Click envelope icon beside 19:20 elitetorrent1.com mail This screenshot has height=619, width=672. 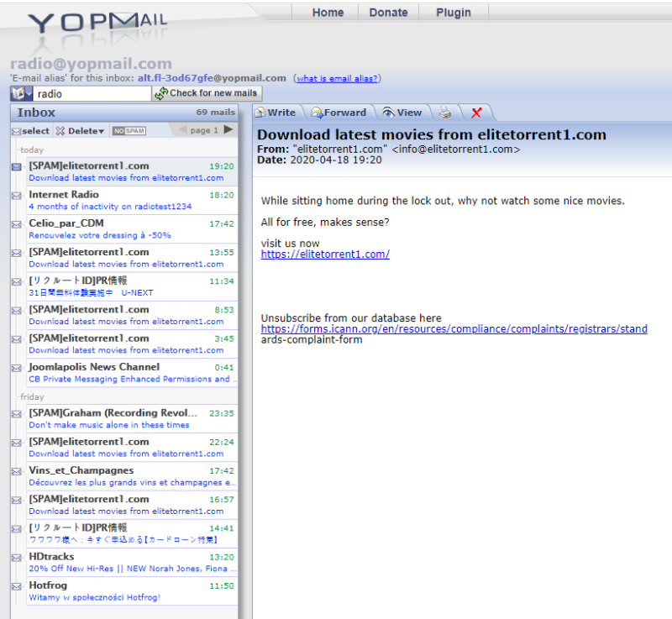(x=17, y=166)
